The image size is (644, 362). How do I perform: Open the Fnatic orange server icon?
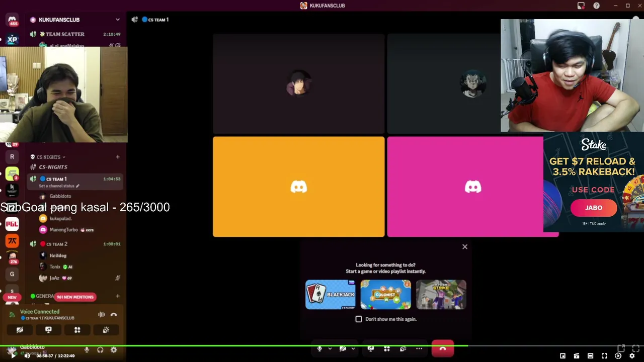pyautogui.click(x=12, y=241)
